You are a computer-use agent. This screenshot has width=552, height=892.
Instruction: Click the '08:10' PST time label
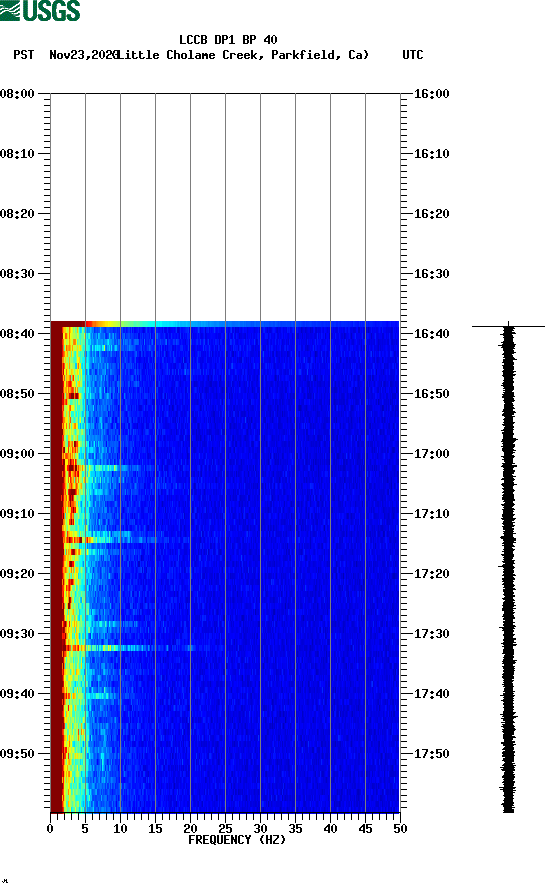18,154
